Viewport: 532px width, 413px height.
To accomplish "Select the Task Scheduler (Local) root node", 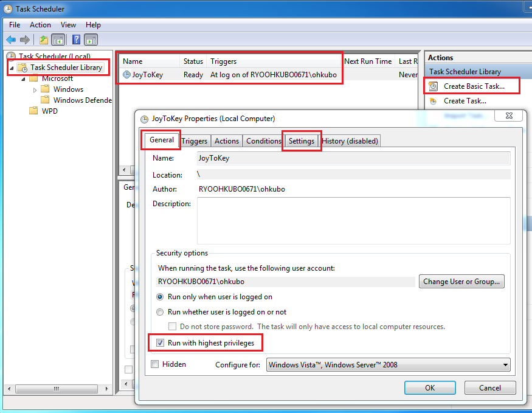I will [54, 56].
